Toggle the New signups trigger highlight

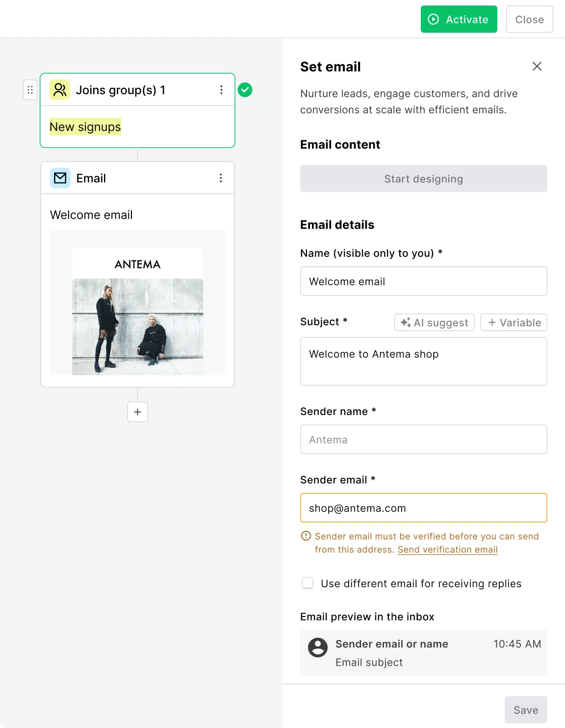[x=84, y=127]
